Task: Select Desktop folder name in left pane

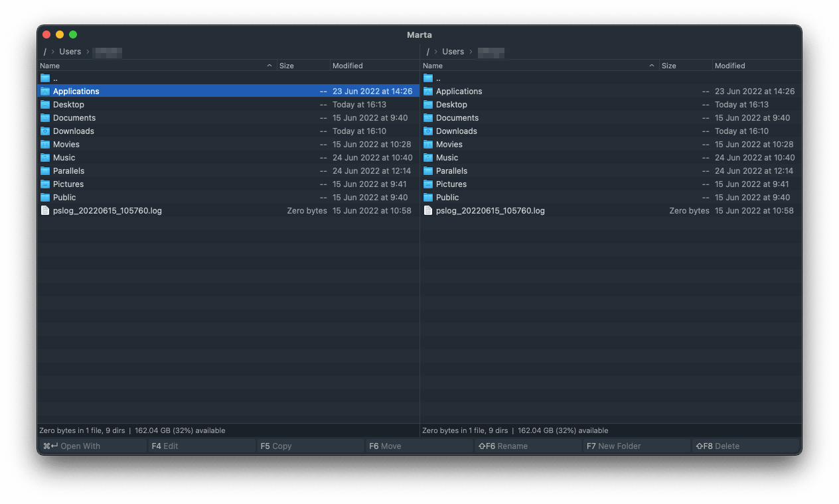Action: point(68,105)
